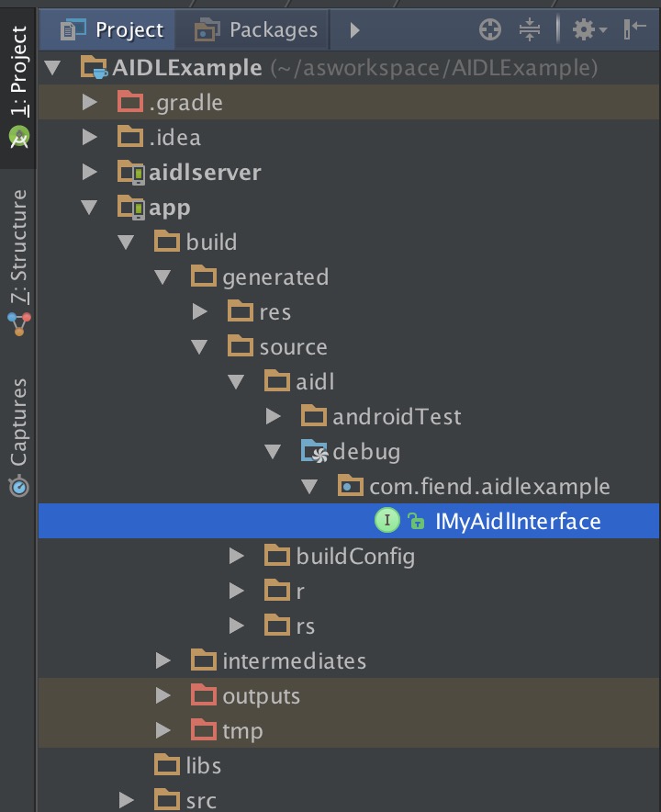Select the com.fiend.aidlexample package
661x812 pixels.
(488, 487)
